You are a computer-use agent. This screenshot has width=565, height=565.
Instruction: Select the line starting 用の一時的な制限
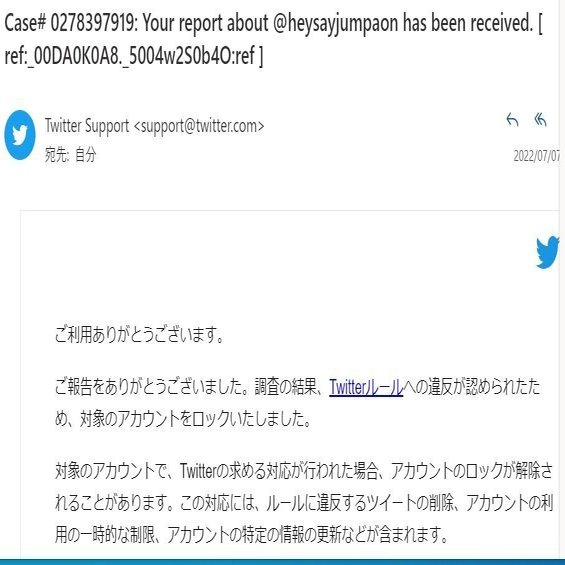coord(251,534)
